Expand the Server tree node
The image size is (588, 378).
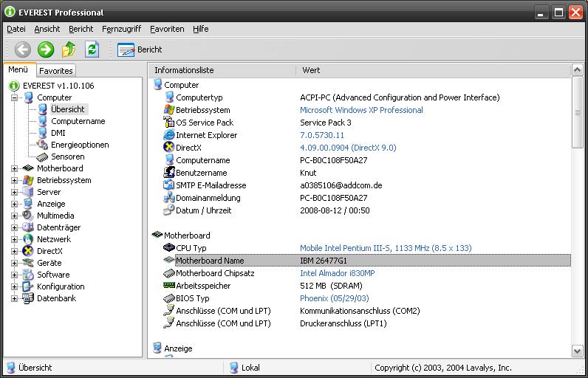point(14,192)
